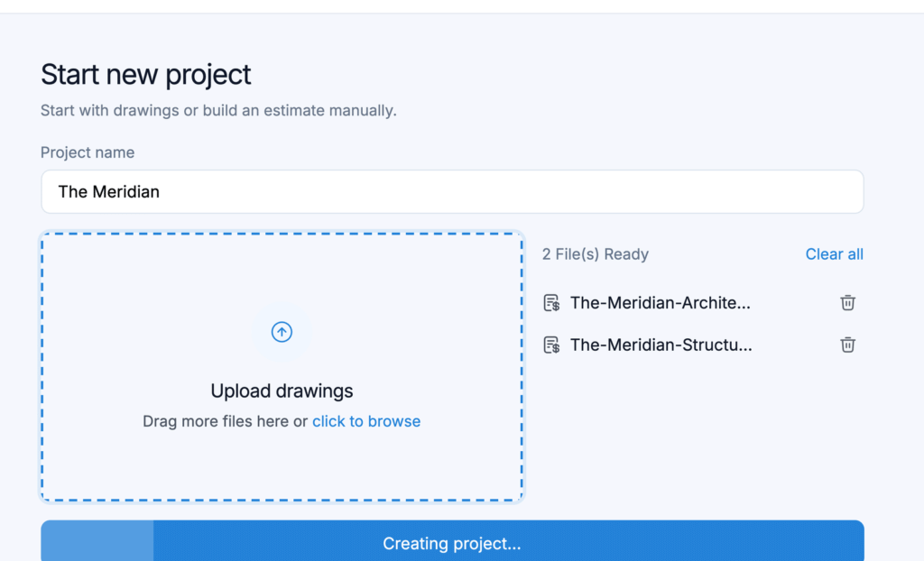
Task: Focus the Project name input field
Action: point(453,191)
